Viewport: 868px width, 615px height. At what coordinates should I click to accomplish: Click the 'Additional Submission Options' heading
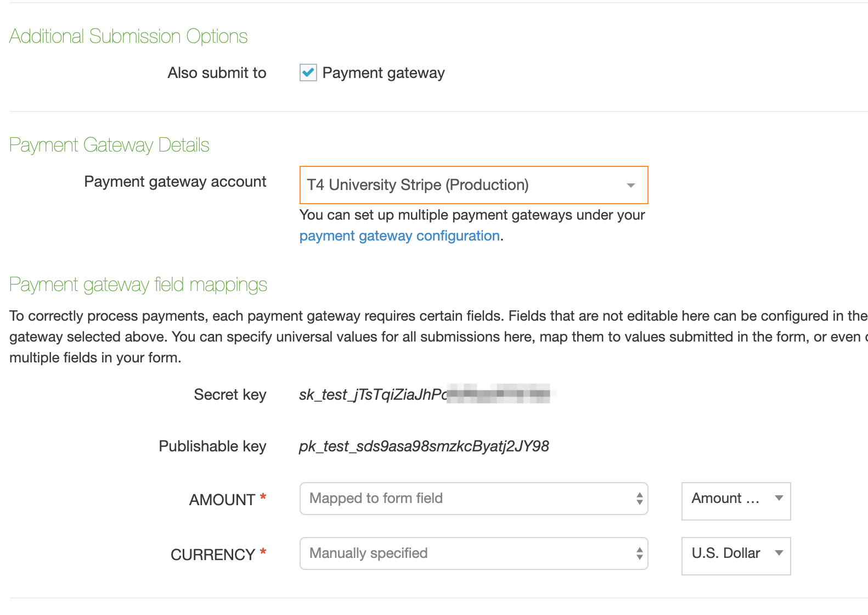pos(128,36)
